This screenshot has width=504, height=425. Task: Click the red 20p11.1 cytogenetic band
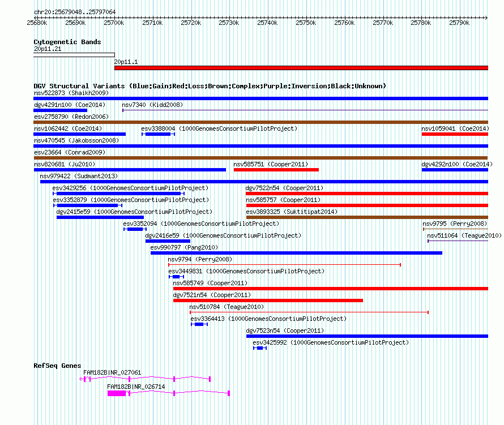point(301,68)
